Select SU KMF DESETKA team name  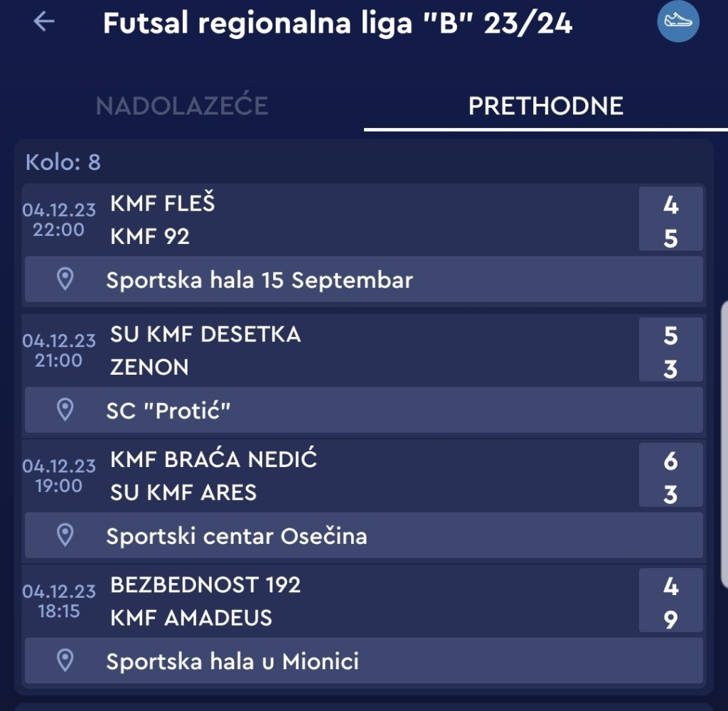tap(205, 334)
